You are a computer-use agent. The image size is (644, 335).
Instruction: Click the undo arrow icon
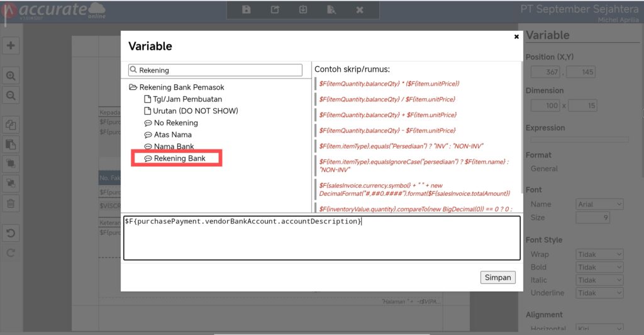pos(11,233)
